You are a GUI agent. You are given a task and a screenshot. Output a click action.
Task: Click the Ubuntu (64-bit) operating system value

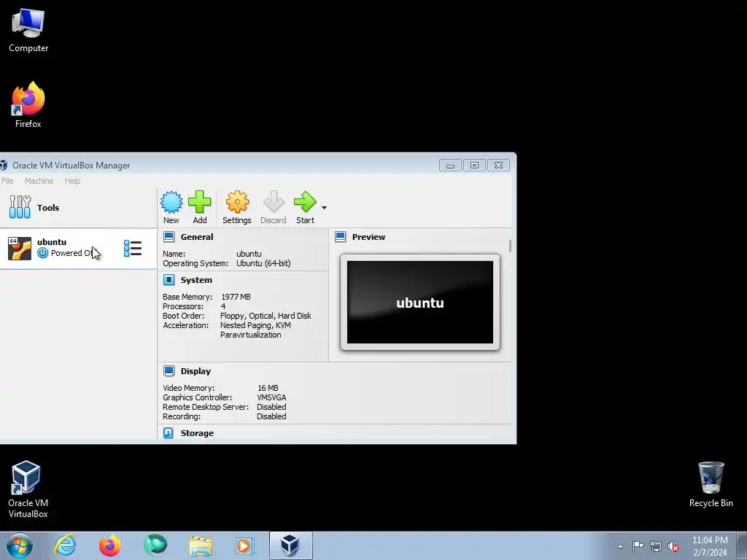click(263, 263)
